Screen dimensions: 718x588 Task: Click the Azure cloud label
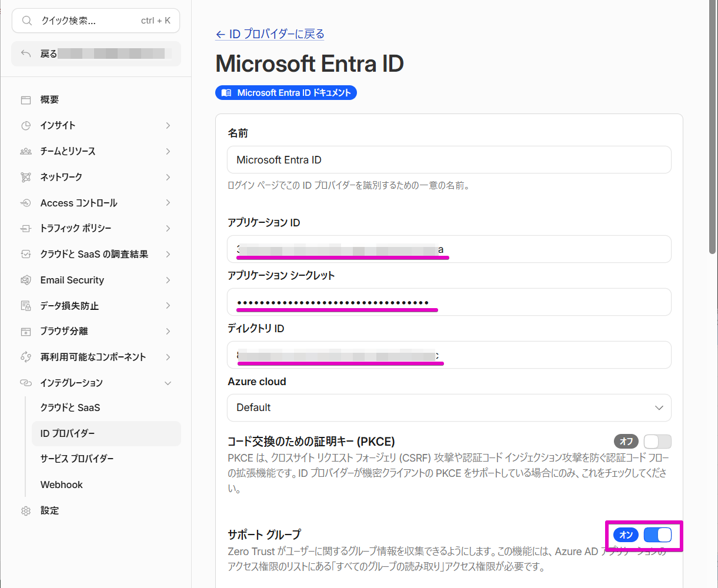257,382
